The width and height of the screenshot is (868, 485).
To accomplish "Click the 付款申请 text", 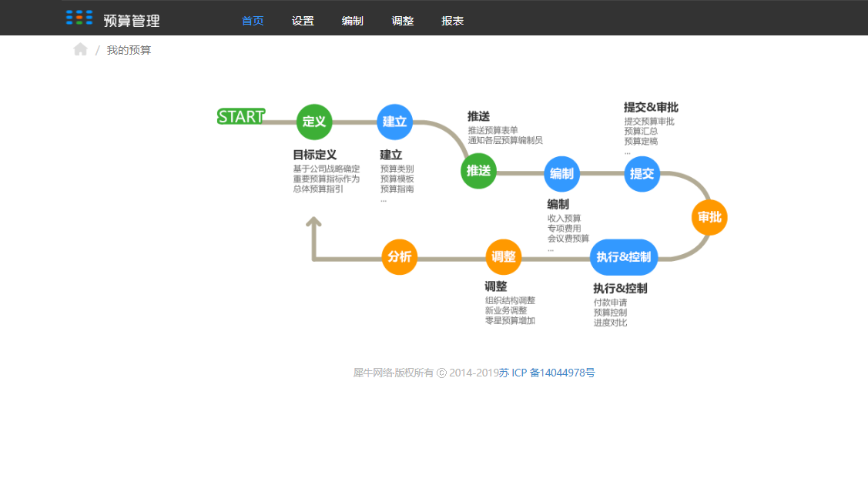I will (x=610, y=303).
